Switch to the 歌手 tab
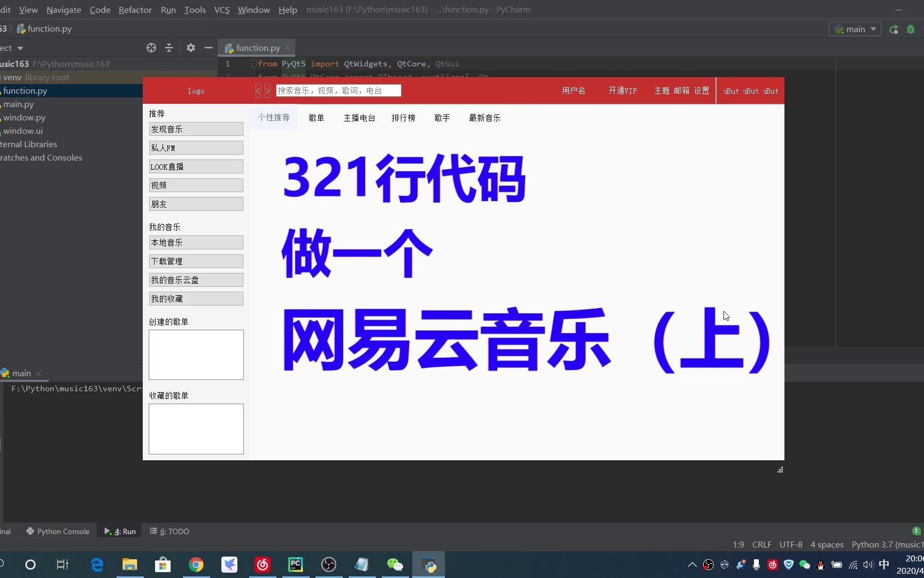924x578 pixels. coord(442,118)
